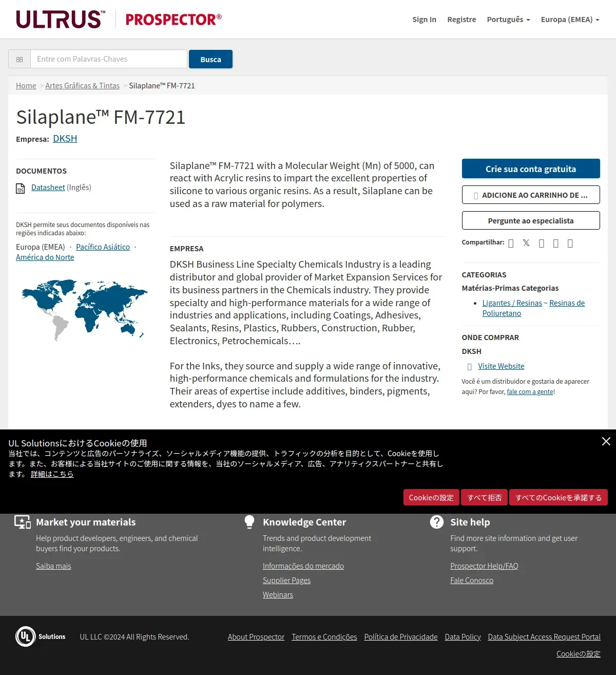Open About Prospector footer link

click(256, 637)
